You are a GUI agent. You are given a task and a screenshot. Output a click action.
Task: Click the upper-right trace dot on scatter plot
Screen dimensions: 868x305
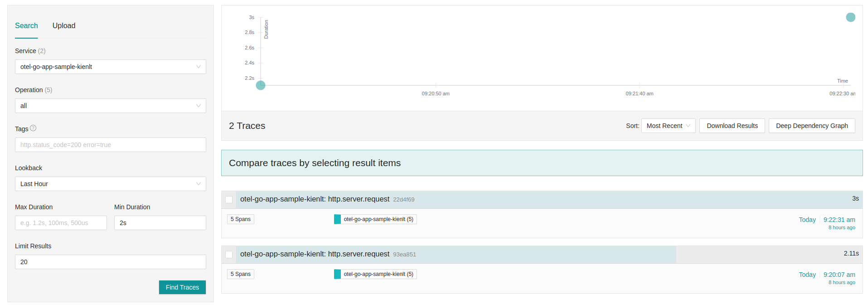point(850,17)
